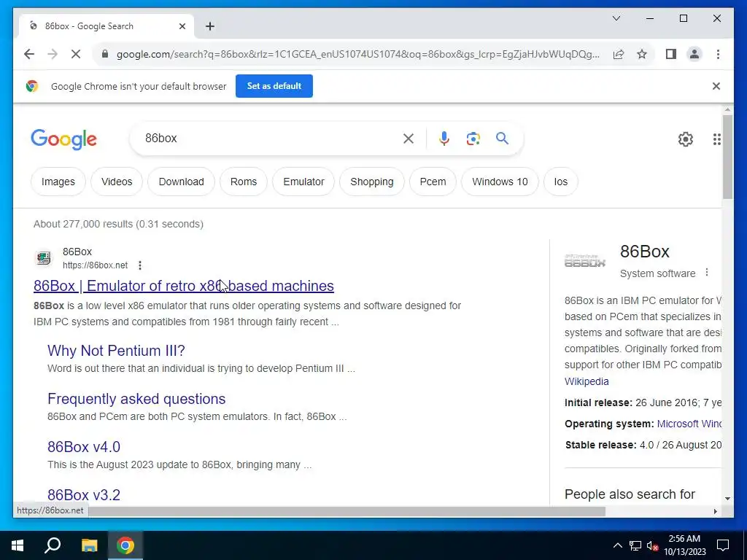
Task: Filter results by Images
Action: 58,182
